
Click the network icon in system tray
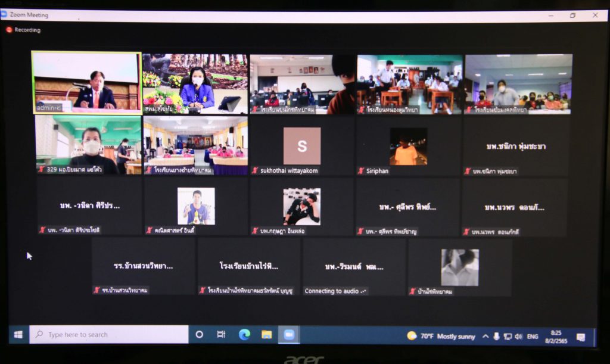pyautogui.click(x=508, y=337)
